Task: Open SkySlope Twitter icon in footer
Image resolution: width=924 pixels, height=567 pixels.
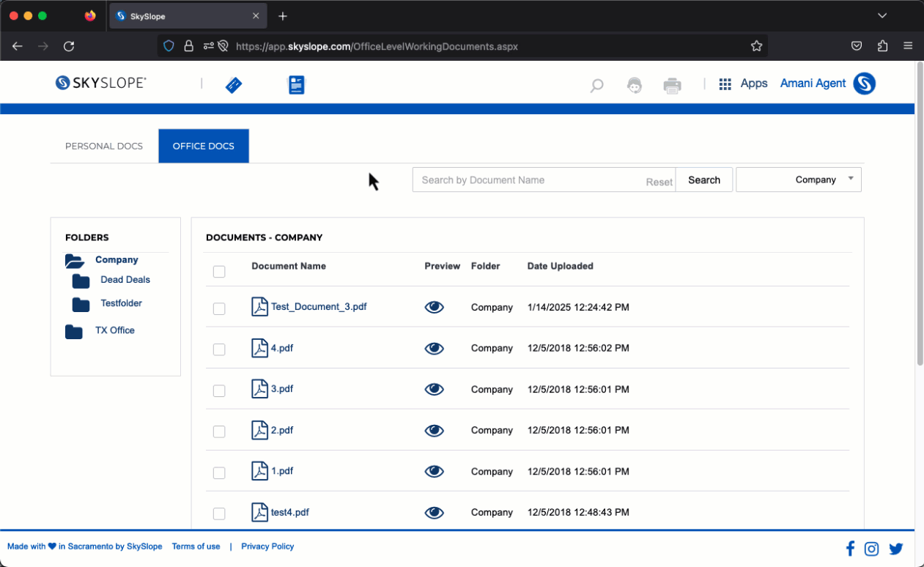Action: point(896,549)
